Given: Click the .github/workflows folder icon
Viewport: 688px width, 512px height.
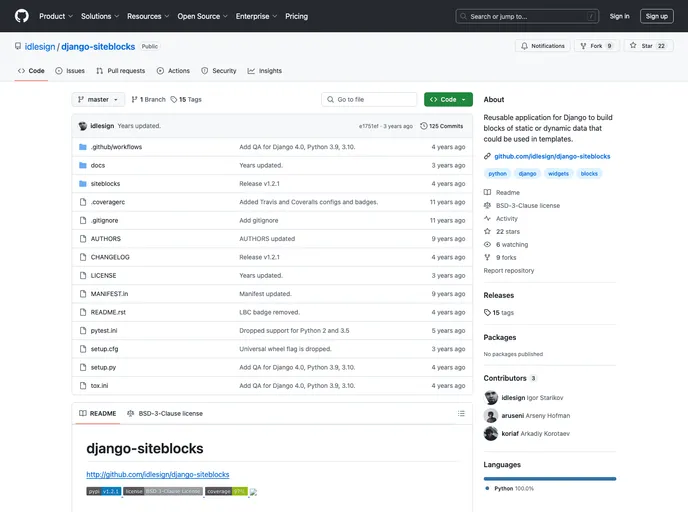Looking at the screenshot, I should pyautogui.click(x=82, y=147).
